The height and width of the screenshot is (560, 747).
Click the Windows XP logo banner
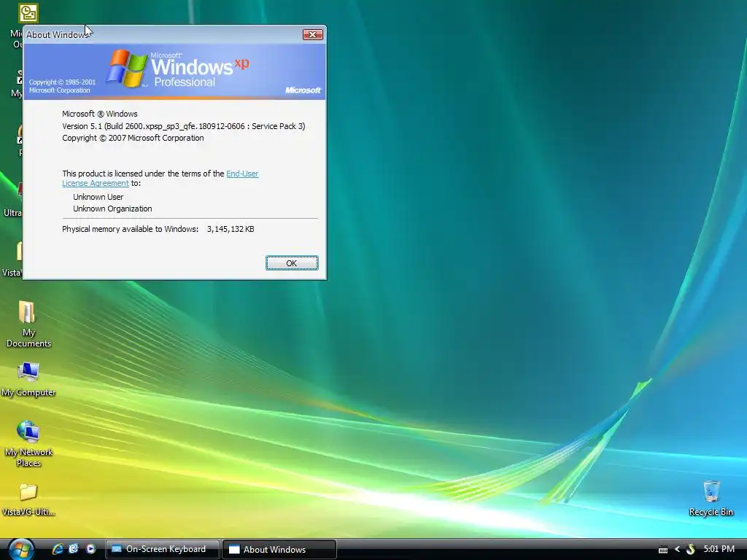tap(175, 71)
